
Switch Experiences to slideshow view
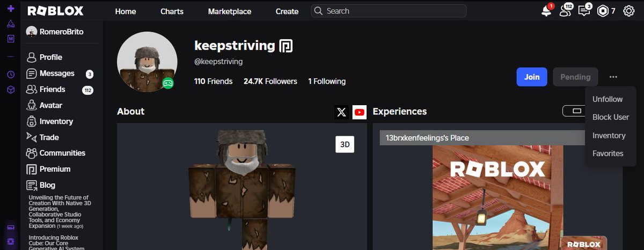point(576,111)
